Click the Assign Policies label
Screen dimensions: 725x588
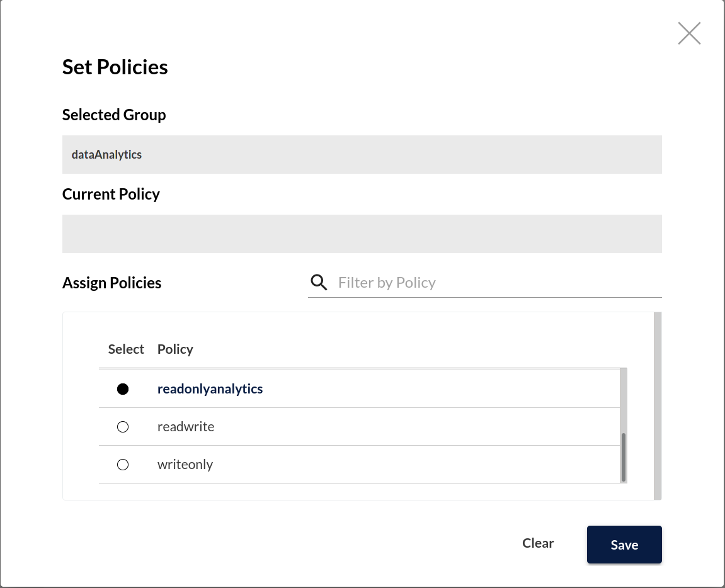(111, 283)
